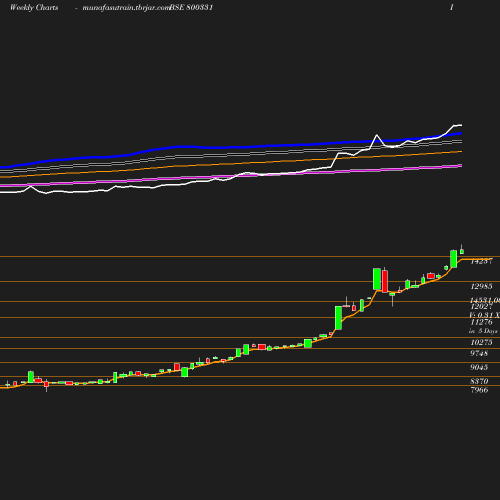Click the price label 11276
500x500 pixels.
(481, 322)
